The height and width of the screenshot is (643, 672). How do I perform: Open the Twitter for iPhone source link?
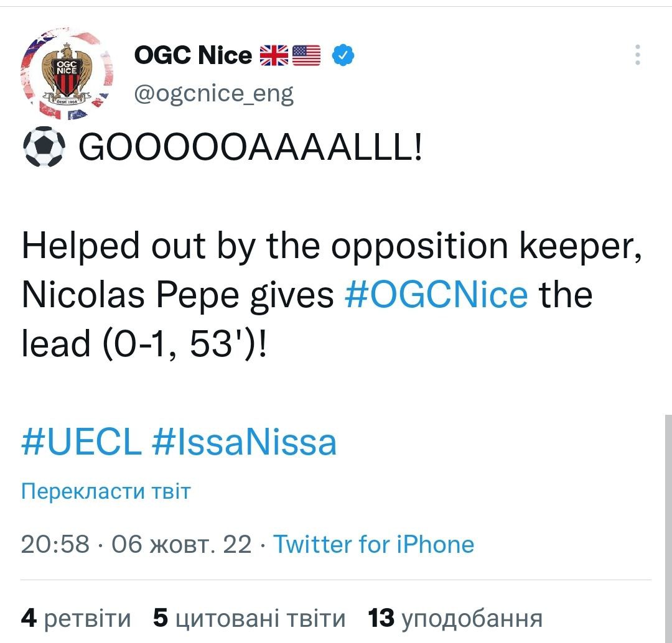374,545
